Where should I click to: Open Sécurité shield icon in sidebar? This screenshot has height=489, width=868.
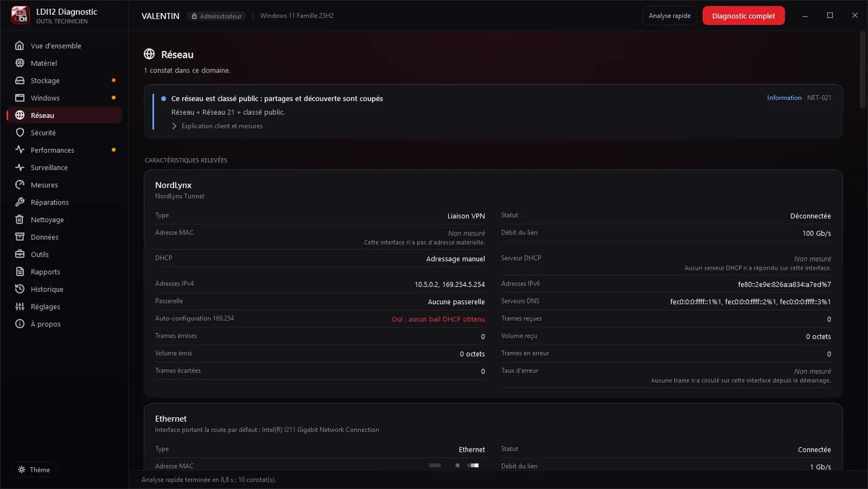[20, 133]
